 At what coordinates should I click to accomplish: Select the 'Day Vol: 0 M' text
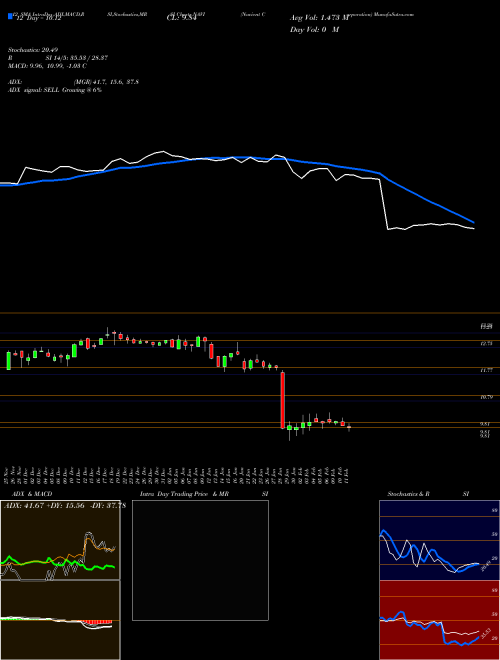tap(314, 30)
